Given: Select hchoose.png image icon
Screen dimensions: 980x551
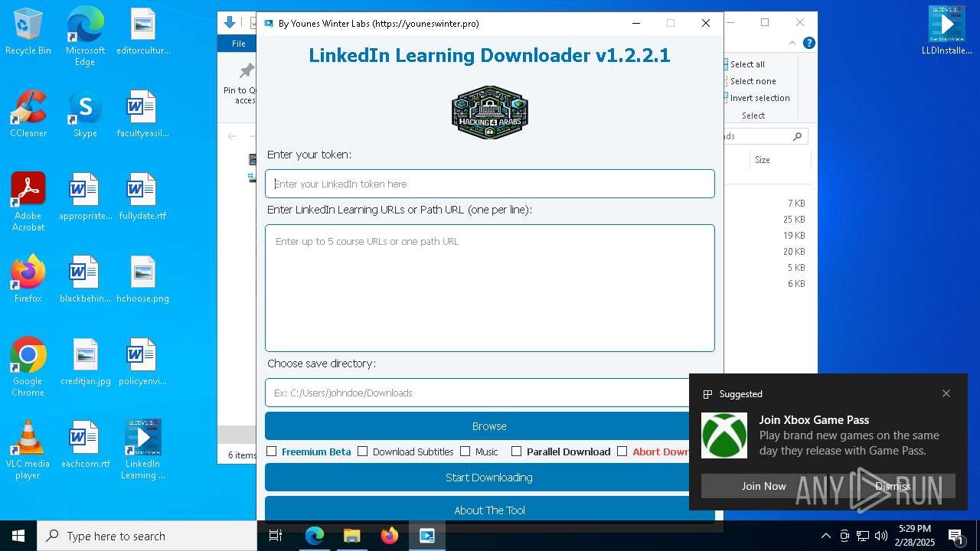Looking at the screenshot, I should (143, 280).
